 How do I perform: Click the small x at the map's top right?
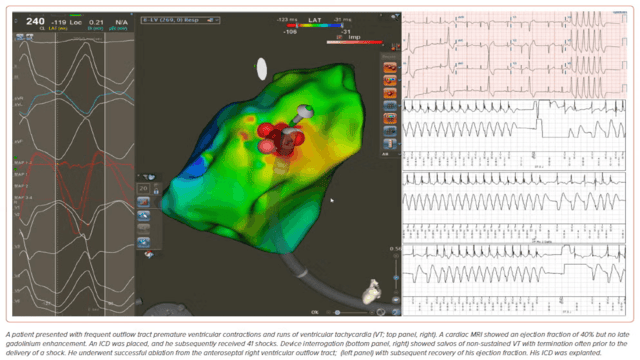pyautogui.click(x=381, y=16)
